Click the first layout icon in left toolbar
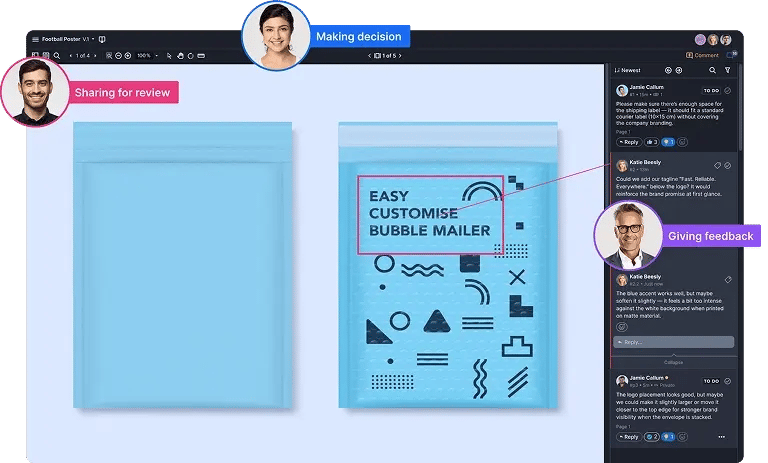768x463 pixels. (35, 55)
